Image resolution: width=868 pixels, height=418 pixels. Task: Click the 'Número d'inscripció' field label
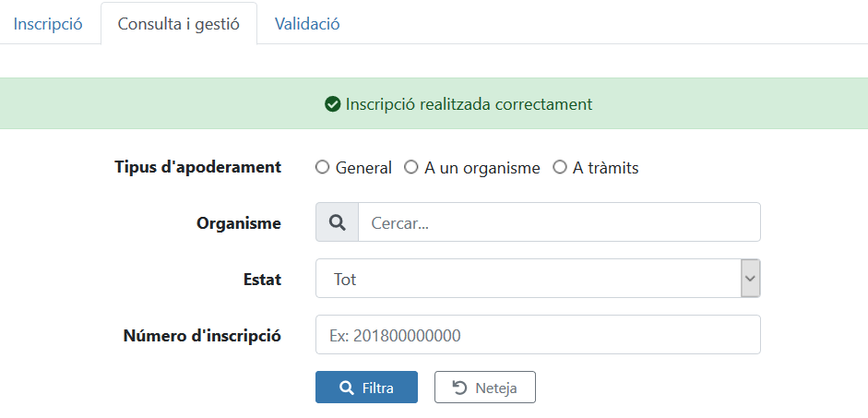(x=202, y=336)
